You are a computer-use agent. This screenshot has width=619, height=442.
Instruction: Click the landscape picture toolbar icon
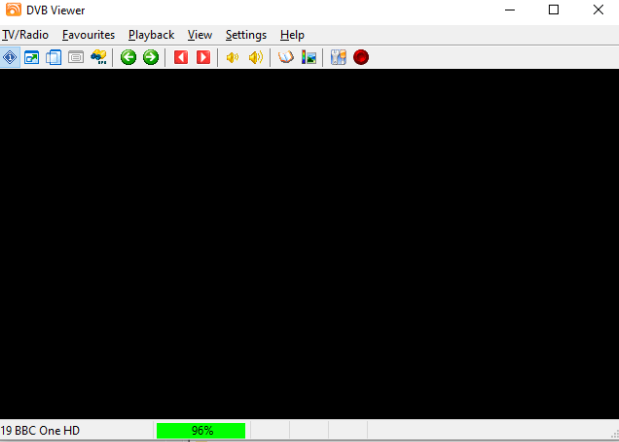[x=309, y=57]
